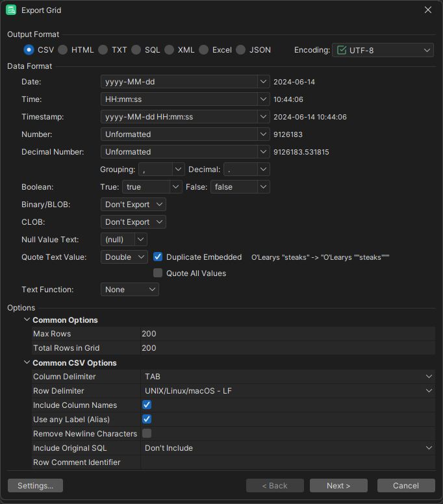Collapse the Common CSV Options section
443x504 pixels.
point(27,363)
